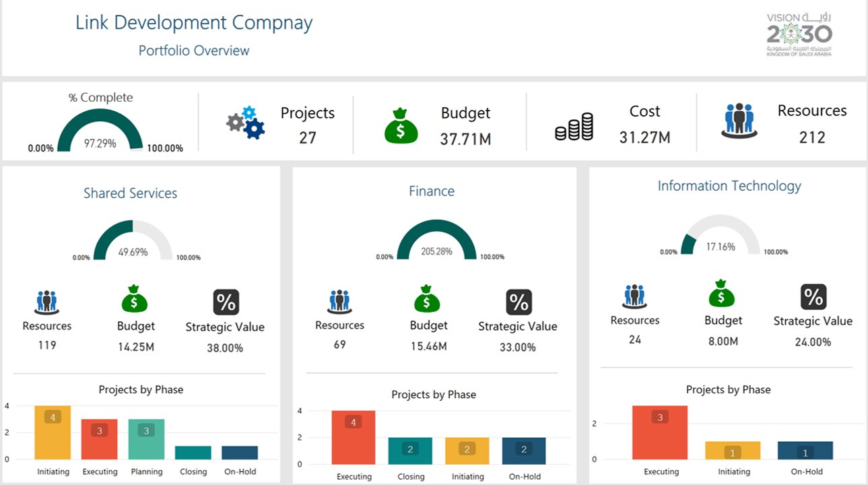This screenshot has height=485, width=868.
Task: Click the Finance resources people icon
Action: [x=339, y=301]
